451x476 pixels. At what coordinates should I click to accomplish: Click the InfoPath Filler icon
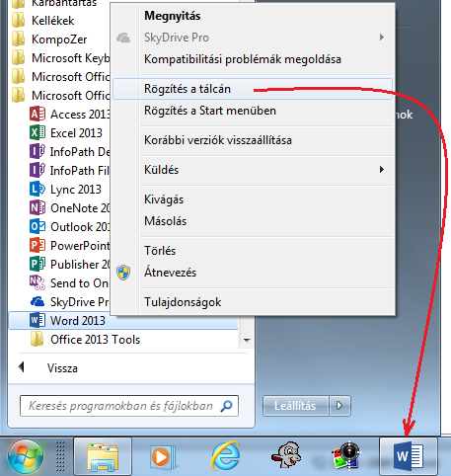(38, 170)
